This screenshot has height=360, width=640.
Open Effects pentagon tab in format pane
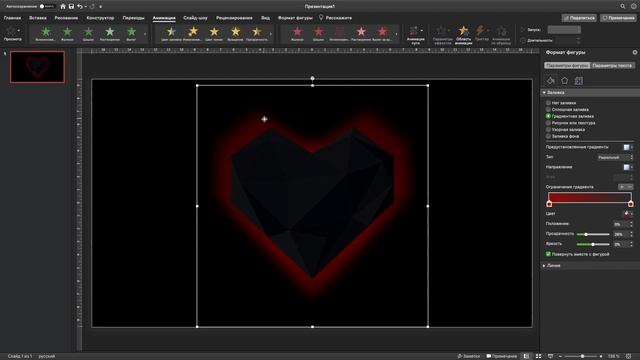click(x=564, y=81)
